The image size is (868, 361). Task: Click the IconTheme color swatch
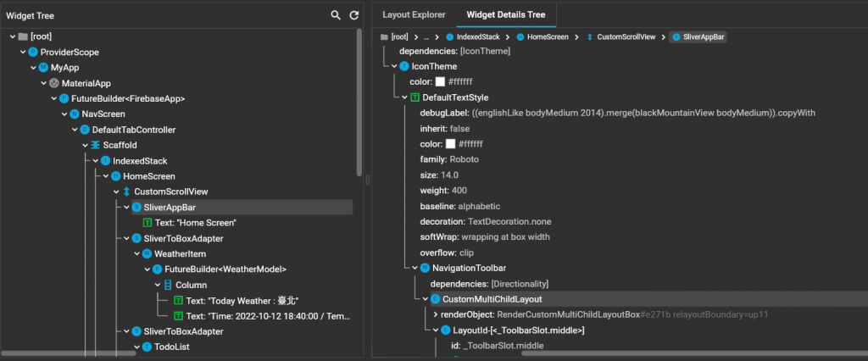tap(440, 81)
